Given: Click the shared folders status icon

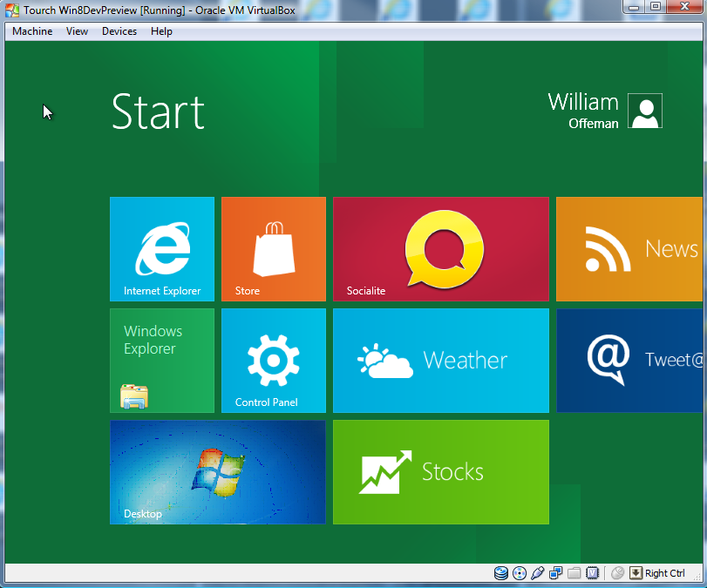Looking at the screenshot, I should [574, 573].
